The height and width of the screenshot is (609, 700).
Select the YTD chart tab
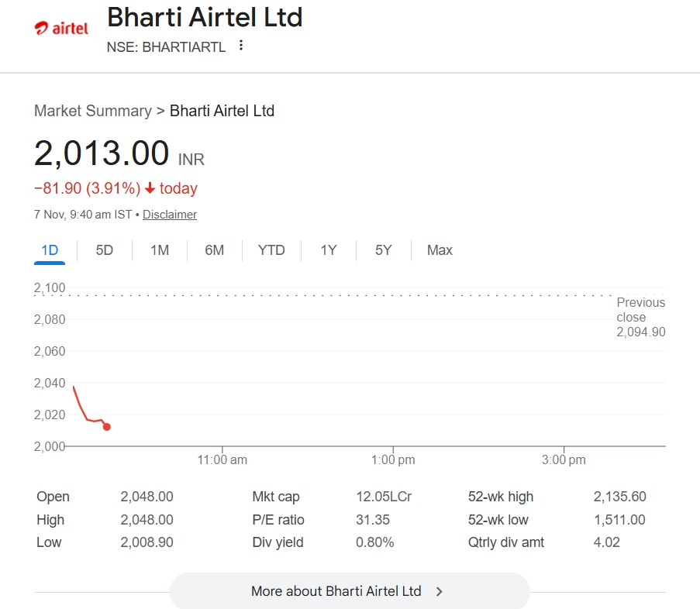point(271,250)
